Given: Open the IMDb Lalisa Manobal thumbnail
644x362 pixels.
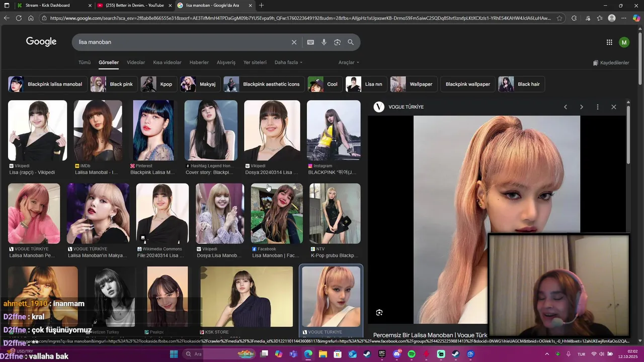Looking at the screenshot, I should tap(98, 131).
